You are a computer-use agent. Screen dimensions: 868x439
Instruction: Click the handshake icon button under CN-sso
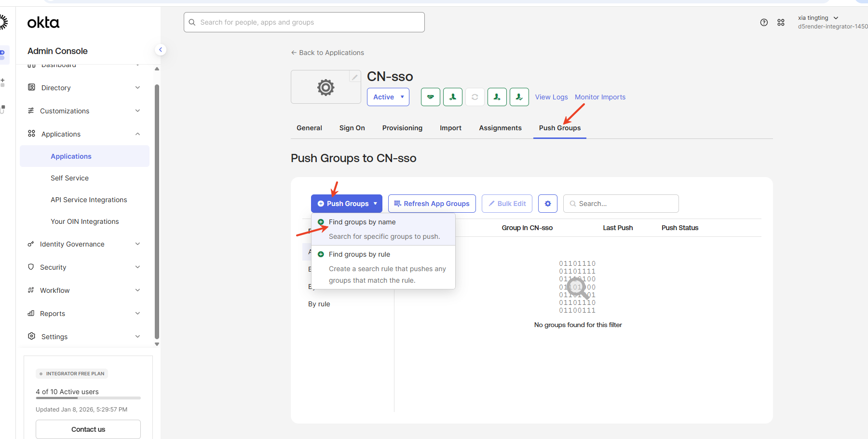[430, 97]
